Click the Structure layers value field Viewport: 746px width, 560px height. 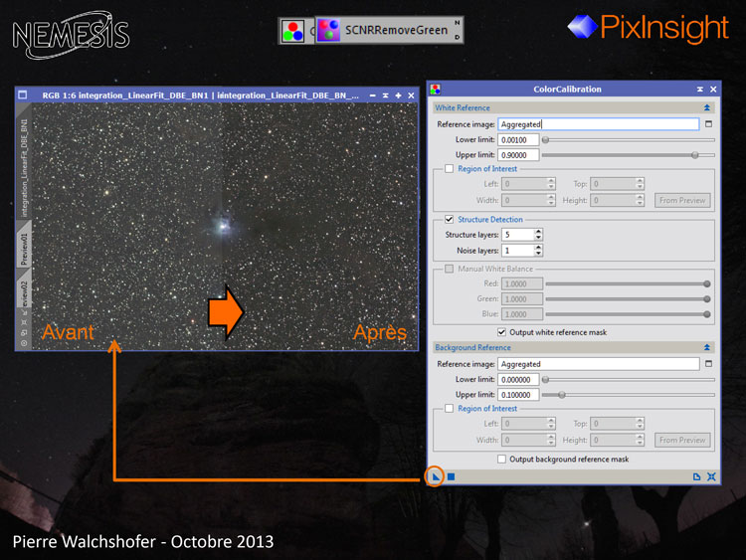[x=518, y=235]
